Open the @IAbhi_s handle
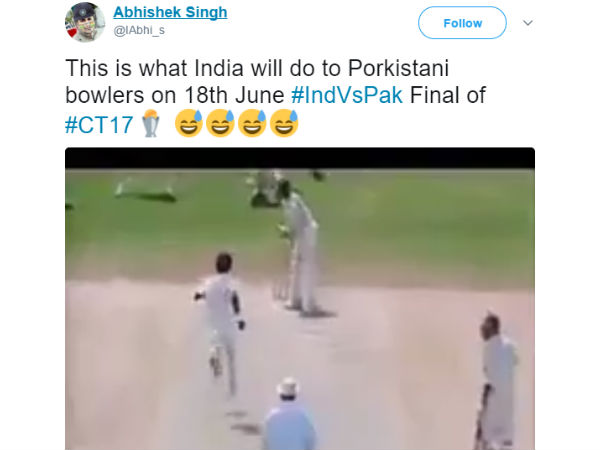The width and height of the screenshot is (600, 450). click(139, 30)
